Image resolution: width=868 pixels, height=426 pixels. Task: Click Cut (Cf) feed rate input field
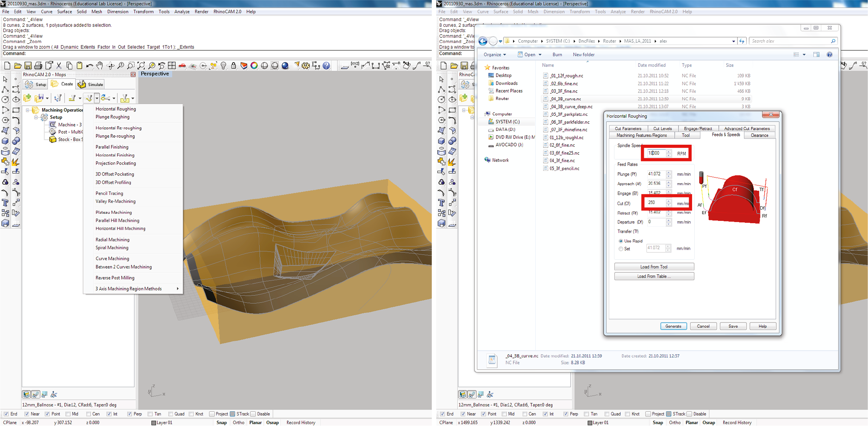point(656,203)
